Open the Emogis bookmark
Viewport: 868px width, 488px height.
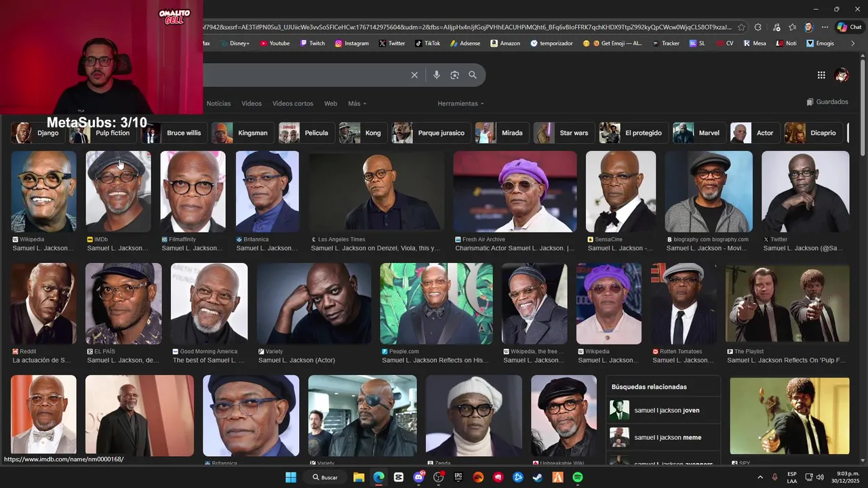pyautogui.click(x=821, y=43)
